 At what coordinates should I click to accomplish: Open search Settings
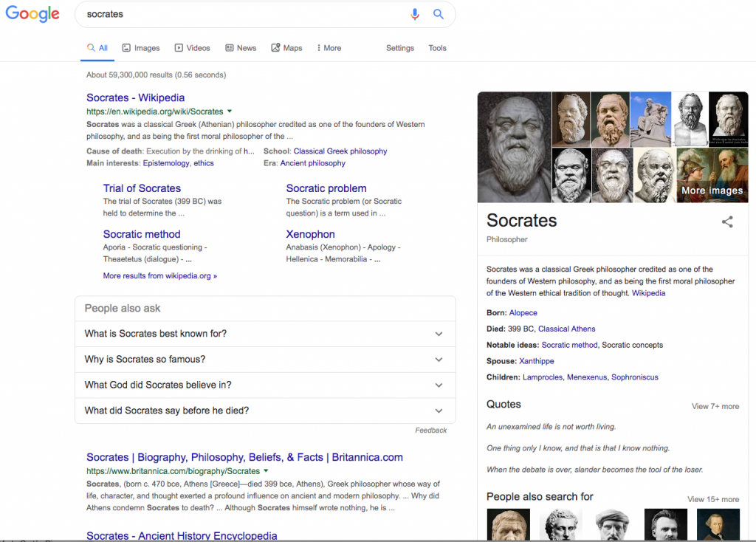399,48
